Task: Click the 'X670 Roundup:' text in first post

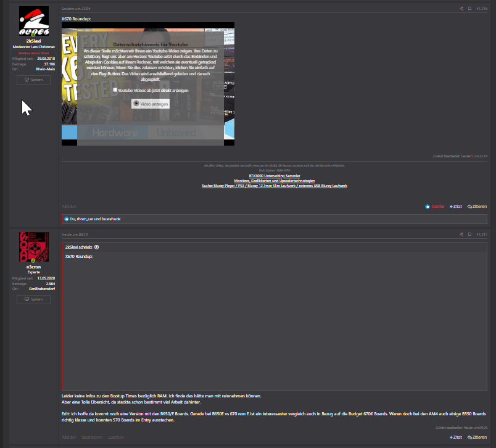Action: (76, 19)
